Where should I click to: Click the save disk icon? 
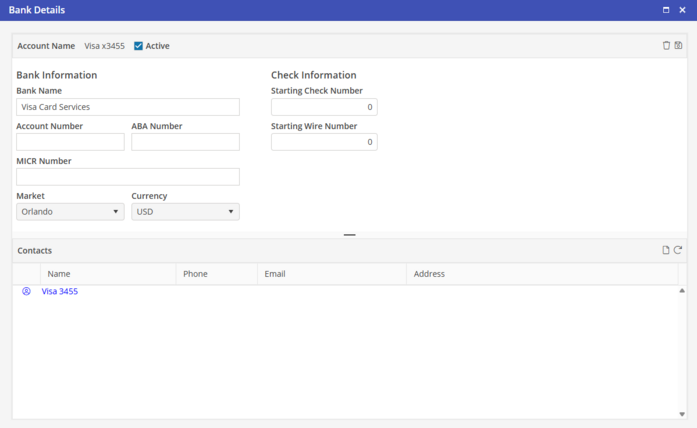click(679, 46)
